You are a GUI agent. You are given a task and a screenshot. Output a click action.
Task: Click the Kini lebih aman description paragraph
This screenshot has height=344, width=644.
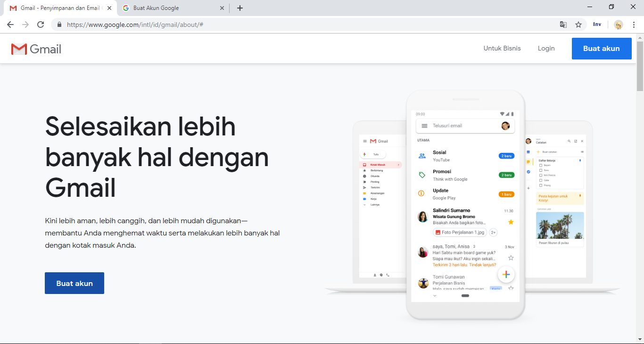click(x=163, y=233)
